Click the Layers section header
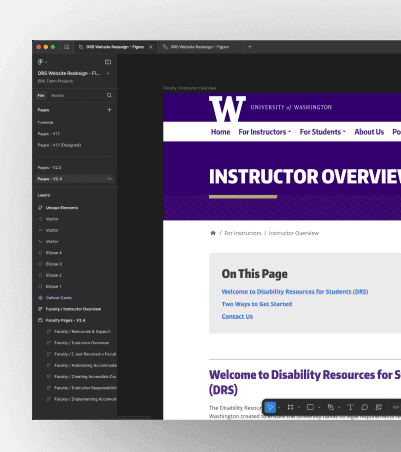 44,195
